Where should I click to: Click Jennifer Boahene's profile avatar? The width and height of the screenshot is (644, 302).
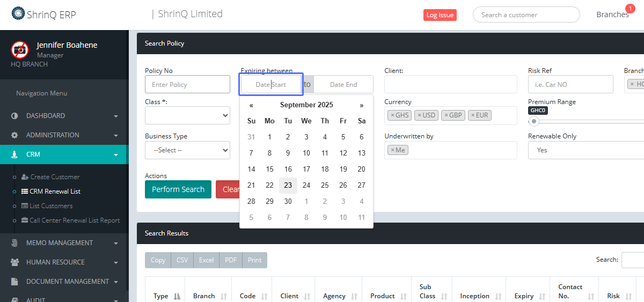point(20,49)
